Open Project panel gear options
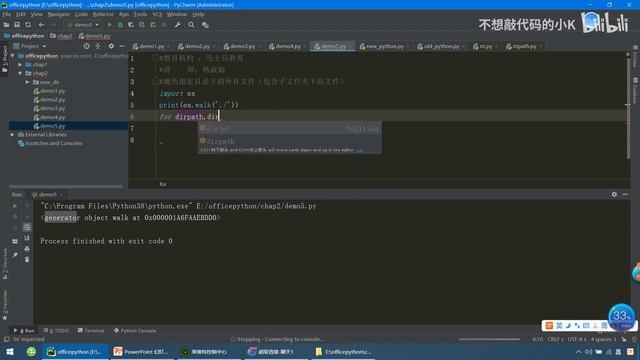Viewport: 640px width, 360px height. (111, 46)
